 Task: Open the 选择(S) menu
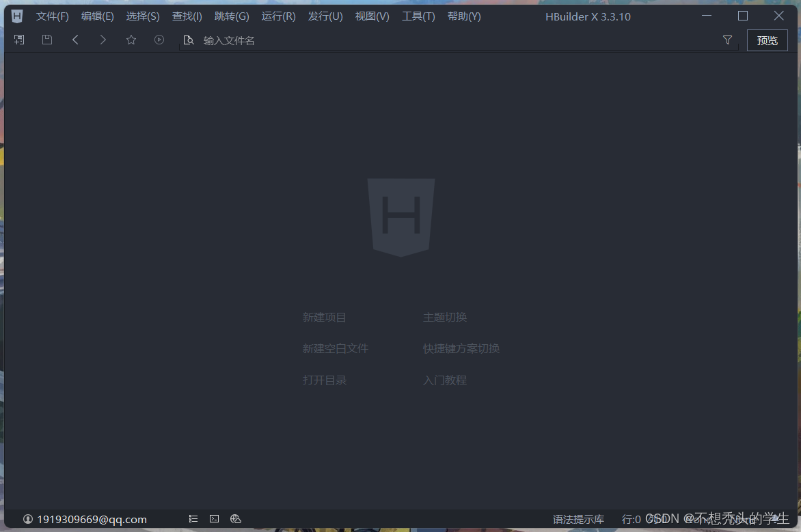[x=143, y=16]
